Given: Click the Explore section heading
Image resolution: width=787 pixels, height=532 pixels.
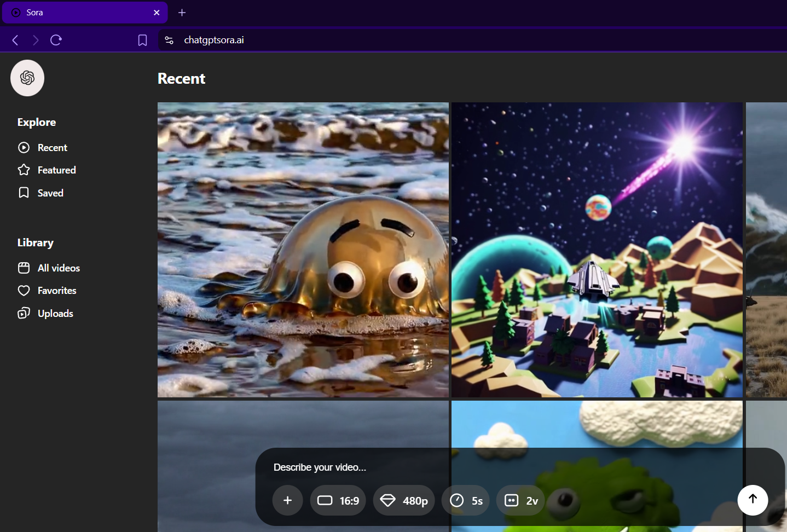Looking at the screenshot, I should click(x=37, y=123).
